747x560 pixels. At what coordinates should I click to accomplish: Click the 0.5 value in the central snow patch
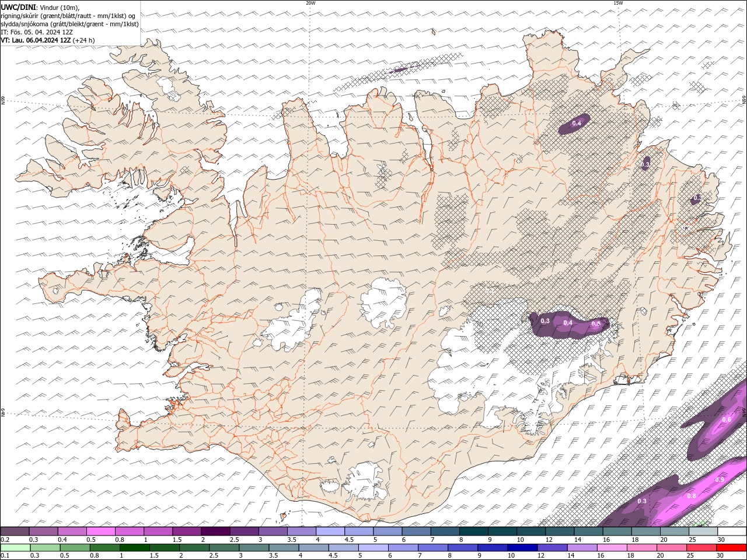point(596,324)
